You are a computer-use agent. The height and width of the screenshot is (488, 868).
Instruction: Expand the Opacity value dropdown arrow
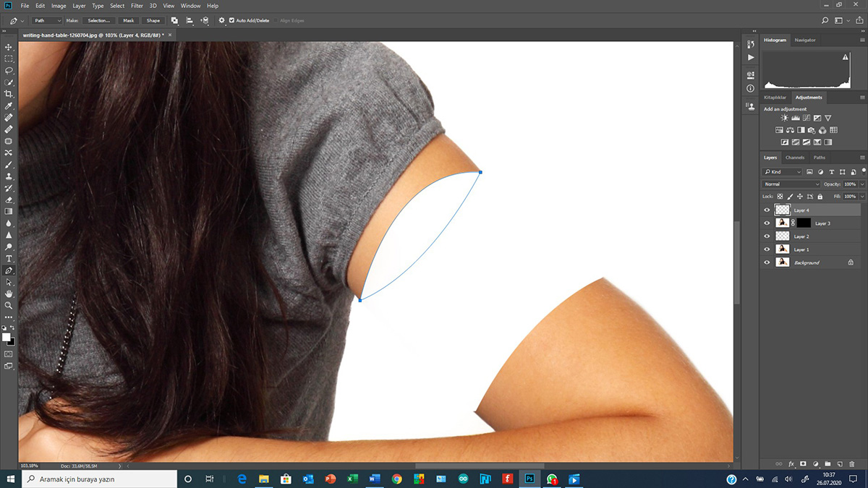point(859,184)
